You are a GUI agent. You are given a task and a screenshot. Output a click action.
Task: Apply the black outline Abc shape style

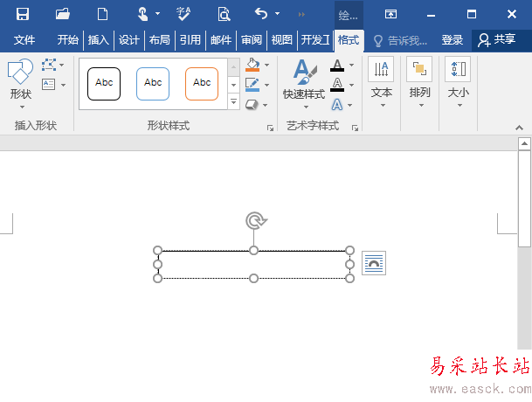coord(104,84)
